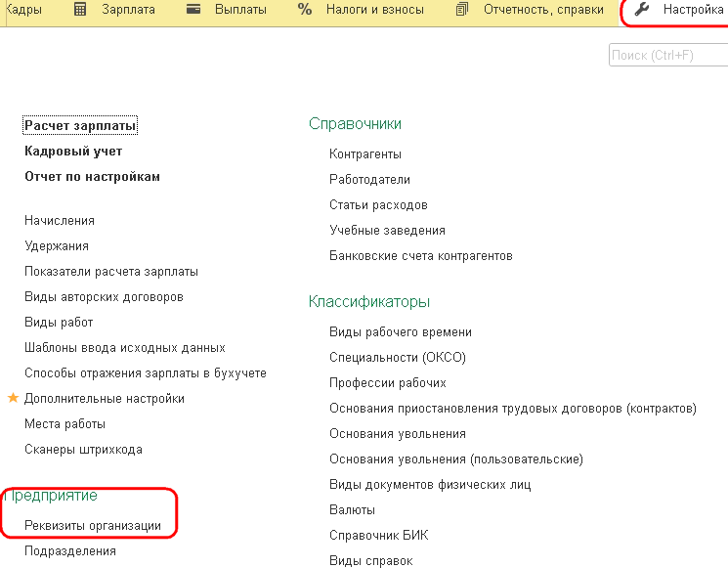Open Показатели расчета зарплаты
Image resolution: width=728 pixels, height=568 pixels.
point(111,271)
